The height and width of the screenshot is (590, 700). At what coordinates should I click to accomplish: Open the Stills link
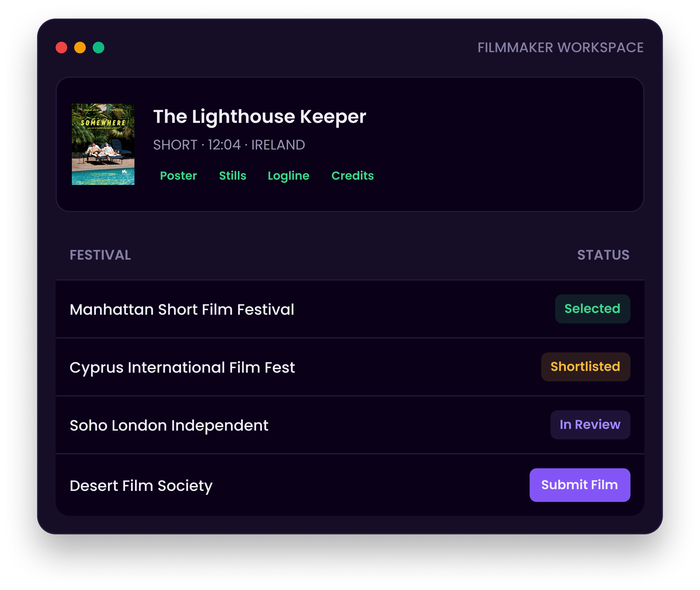(x=232, y=176)
